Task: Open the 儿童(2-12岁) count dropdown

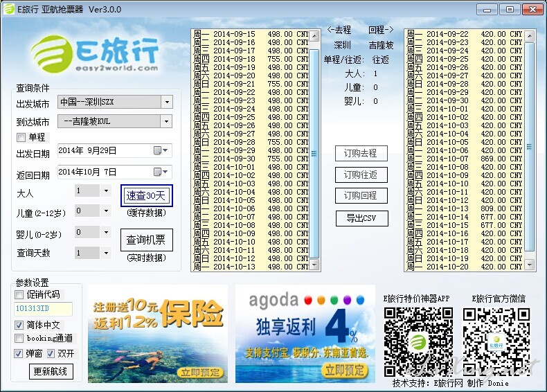Action: pos(106,211)
